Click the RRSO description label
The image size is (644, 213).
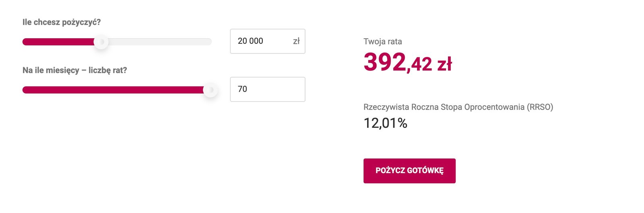[x=458, y=107]
